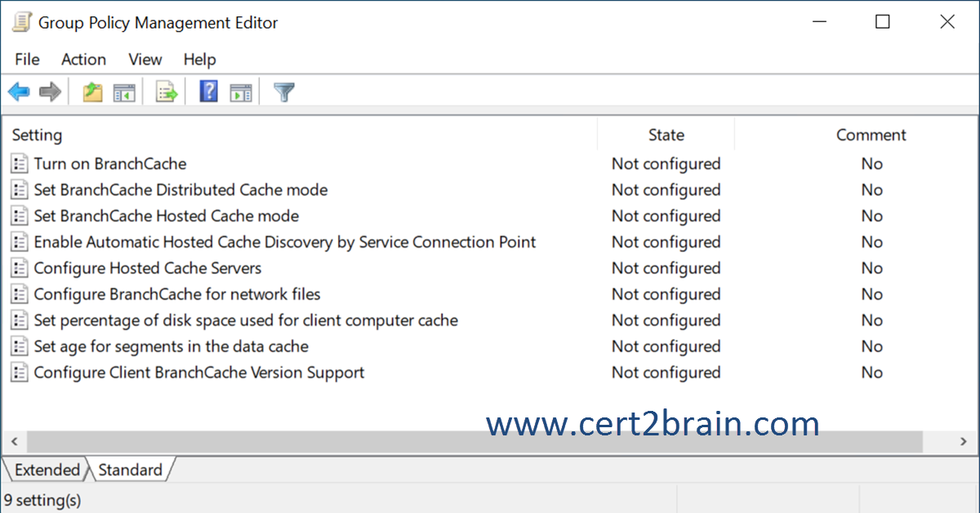
Task: Click the 9 setting(s) status bar text
Action: click(43, 499)
